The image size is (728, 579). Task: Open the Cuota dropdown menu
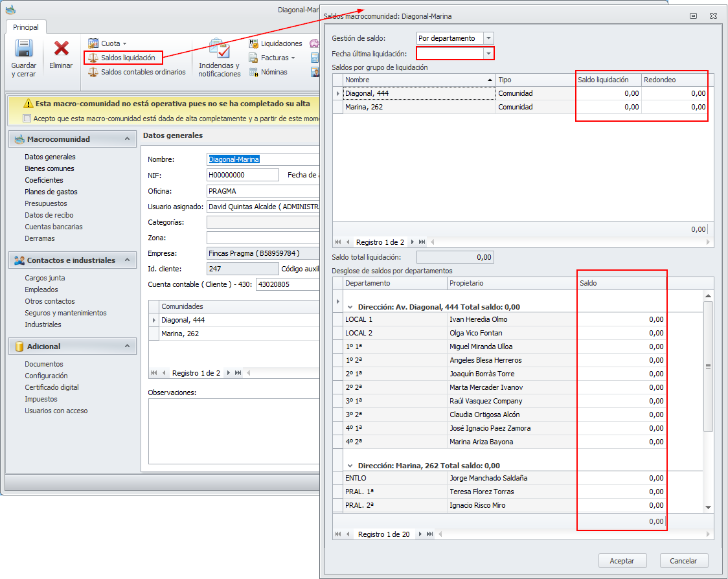point(107,43)
